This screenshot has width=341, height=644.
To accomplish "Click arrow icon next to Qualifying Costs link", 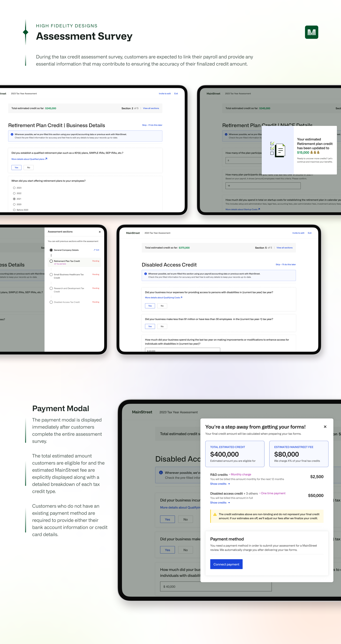I will click(181, 298).
